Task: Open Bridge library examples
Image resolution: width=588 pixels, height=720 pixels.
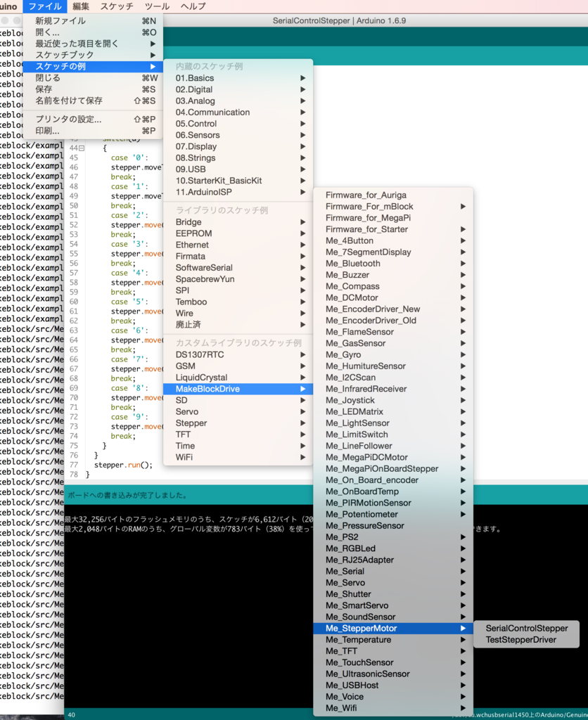Action: point(238,221)
